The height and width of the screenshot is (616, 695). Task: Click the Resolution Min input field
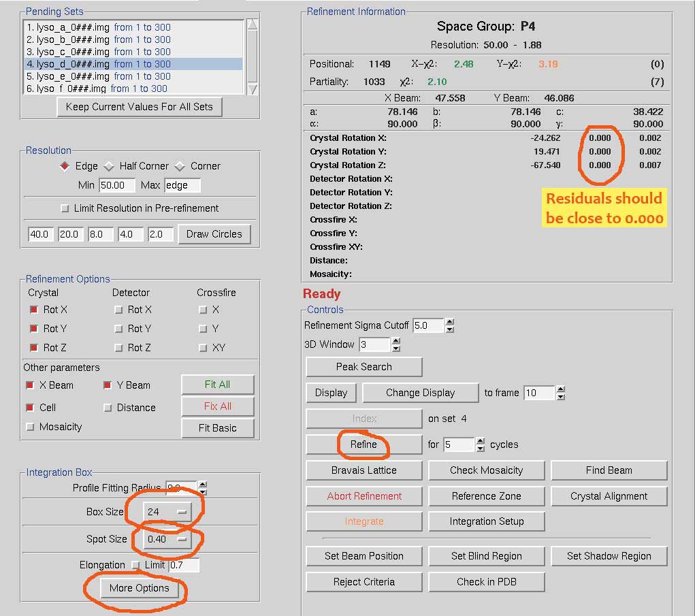[117, 185]
